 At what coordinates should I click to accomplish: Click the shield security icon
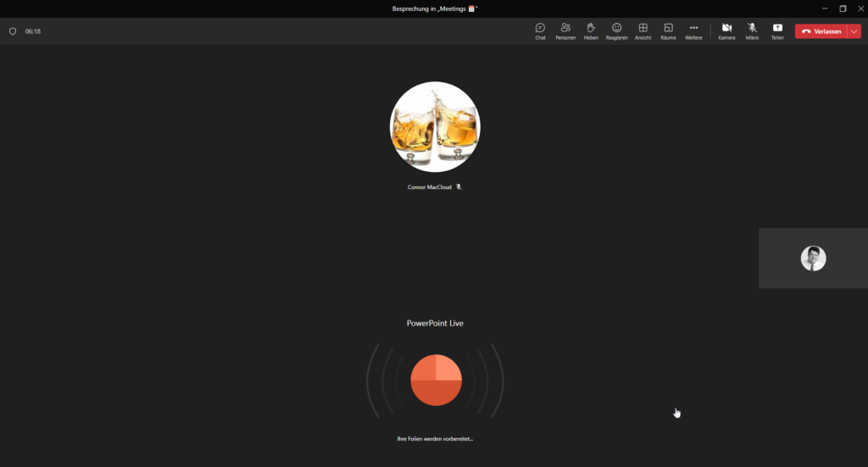(13, 31)
